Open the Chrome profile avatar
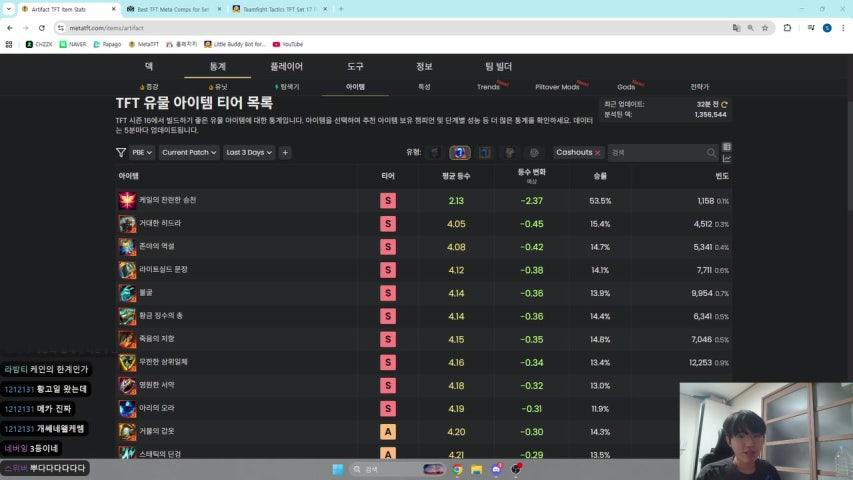This screenshot has height=480, width=853. (x=827, y=28)
